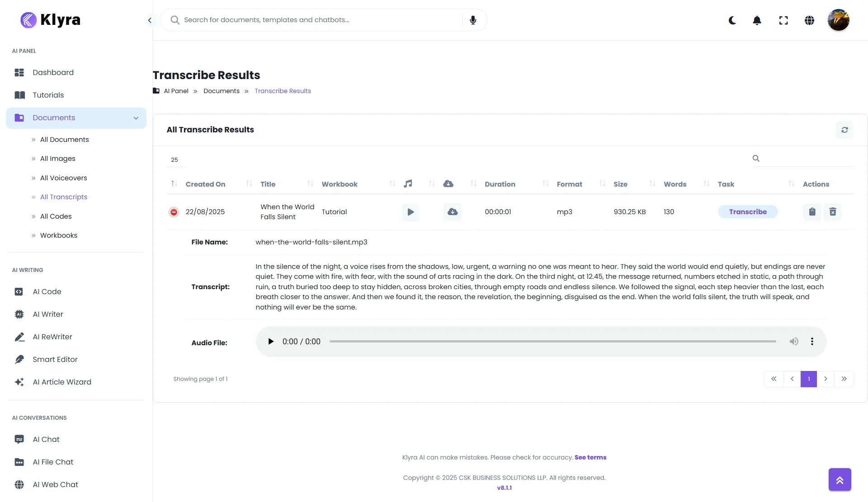Open notifications via the bell icon

[x=756, y=20]
